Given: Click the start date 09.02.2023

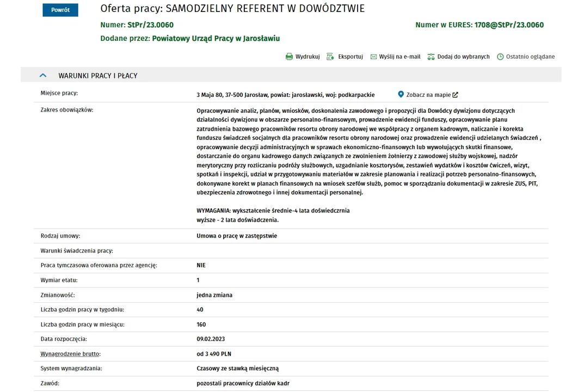Looking at the screenshot, I should click(x=211, y=339).
